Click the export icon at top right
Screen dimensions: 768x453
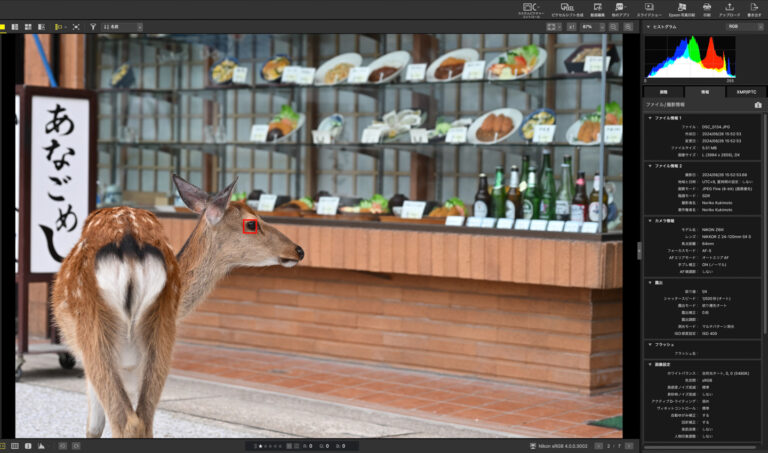tap(754, 8)
